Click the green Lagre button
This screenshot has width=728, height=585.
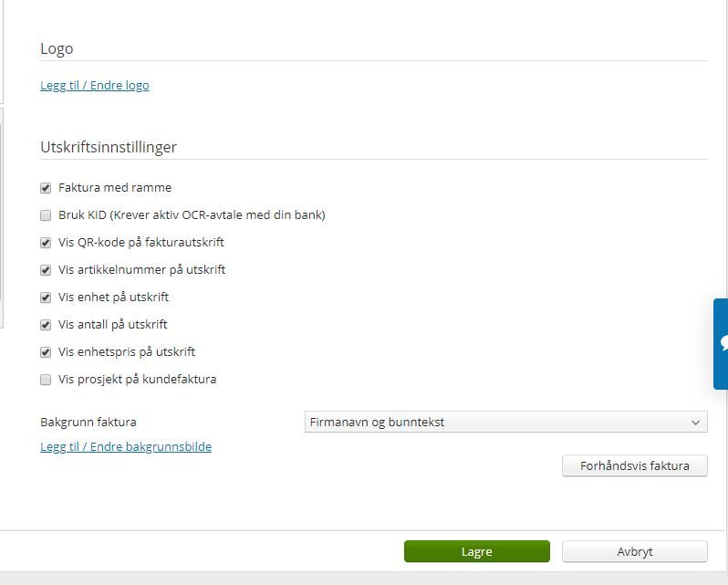476,551
